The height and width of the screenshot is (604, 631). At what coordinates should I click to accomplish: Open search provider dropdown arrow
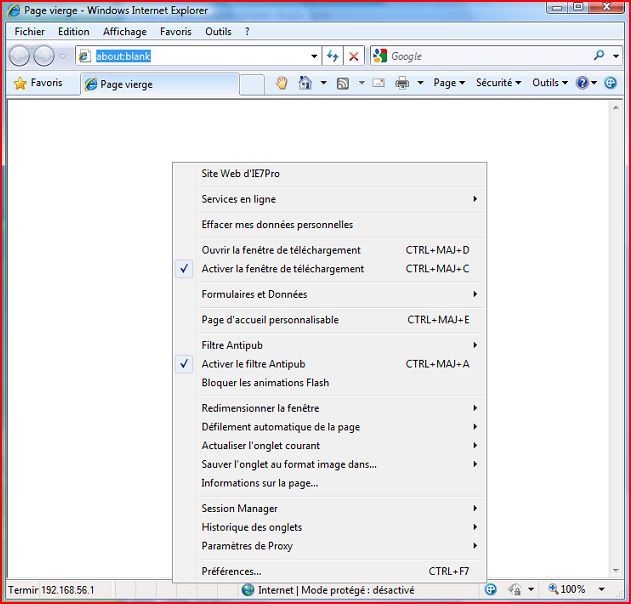pos(616,56)
